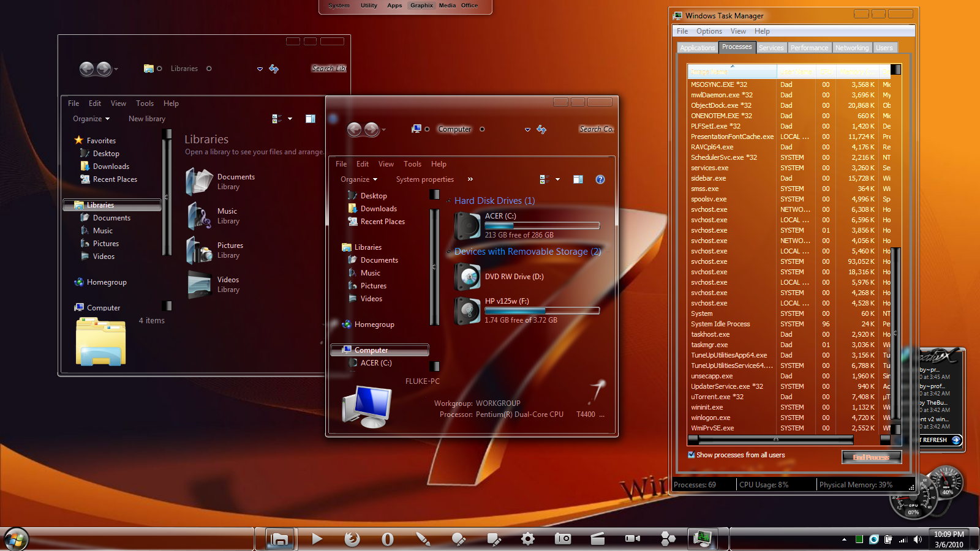Screen dimensions: 980x551
Task: Click the video camera icon in taskbar
Action: pyautogui.click(x=633, y=539)
